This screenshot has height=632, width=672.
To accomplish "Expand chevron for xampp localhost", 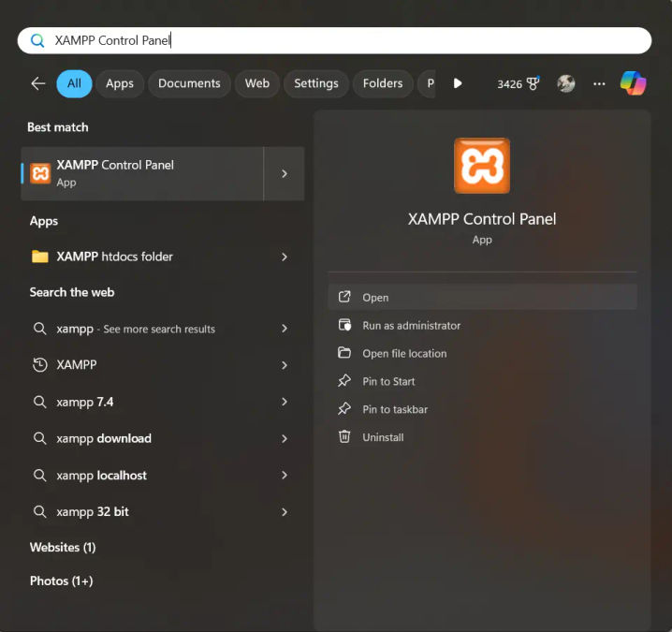I will point(285,475).
